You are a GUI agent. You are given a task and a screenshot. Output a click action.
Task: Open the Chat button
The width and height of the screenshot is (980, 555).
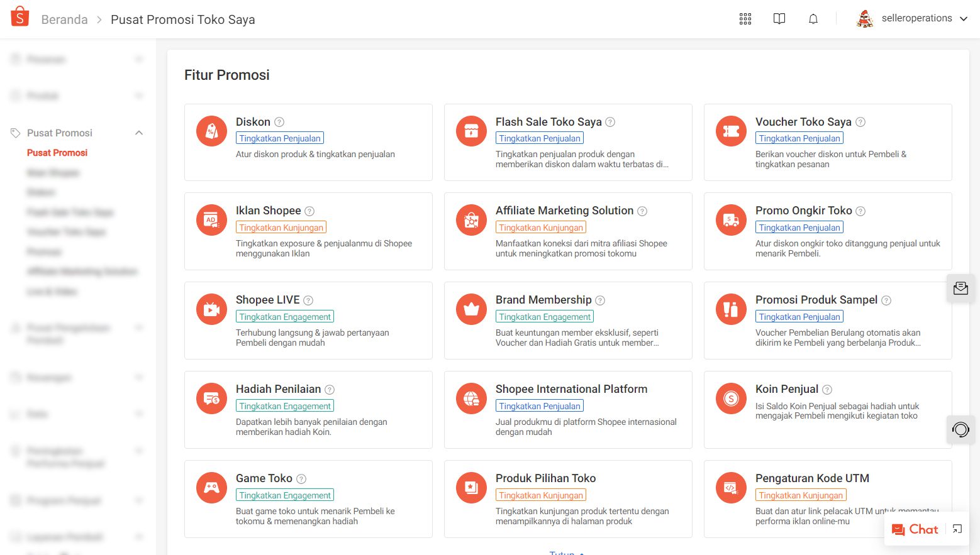pyautogui.click(x=915, y=529)
